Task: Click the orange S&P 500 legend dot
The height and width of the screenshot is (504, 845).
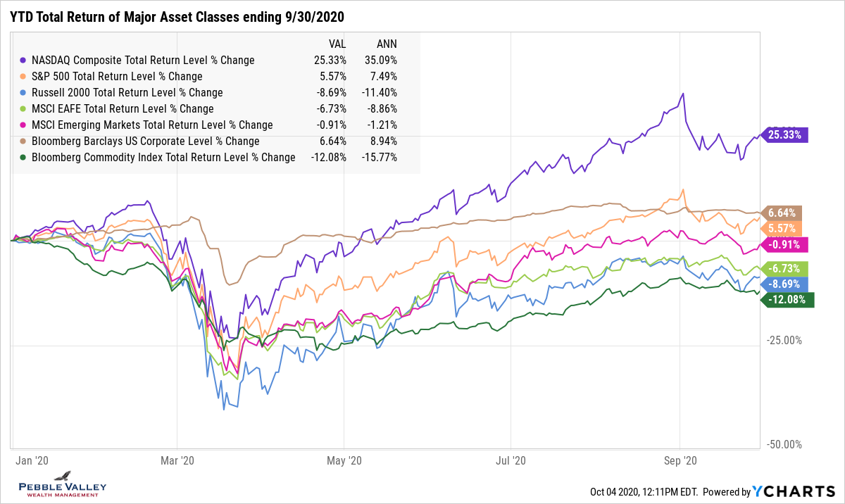Action: pos(25,77)
